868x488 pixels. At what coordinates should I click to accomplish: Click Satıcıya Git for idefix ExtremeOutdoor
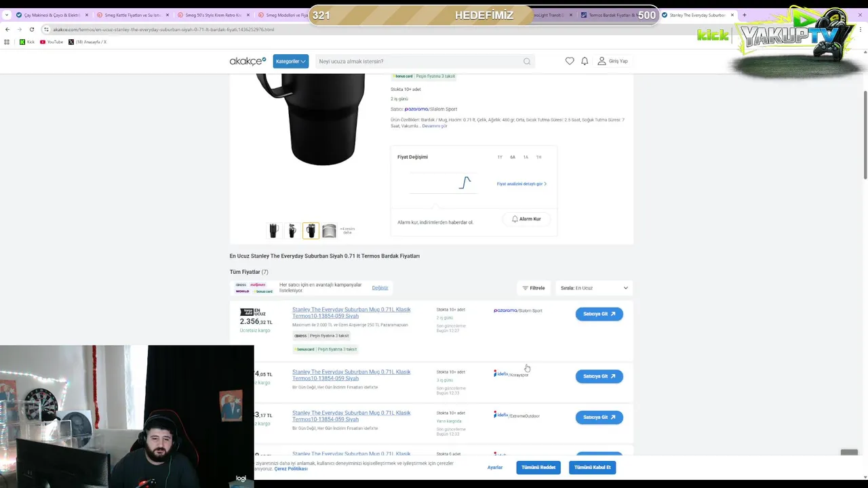pyautogui.click(x=599, y=417)
